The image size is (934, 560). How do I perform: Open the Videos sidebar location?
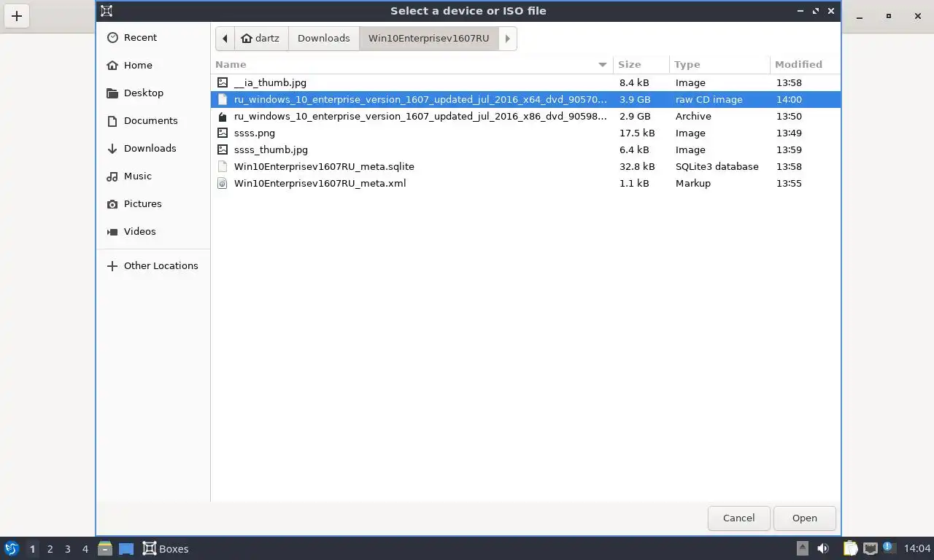click(x=153, y=231)
